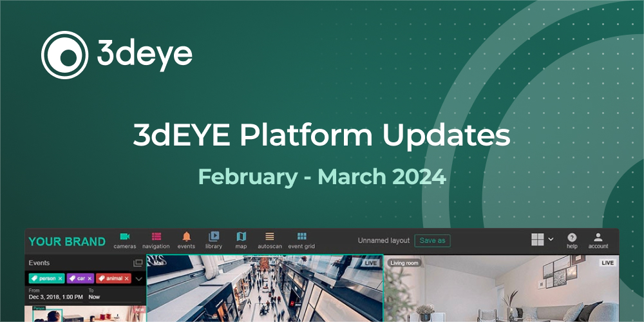The width and height of the screenshot is (644, 322).
Task: Pop out the Events panel
Action: 138,263
